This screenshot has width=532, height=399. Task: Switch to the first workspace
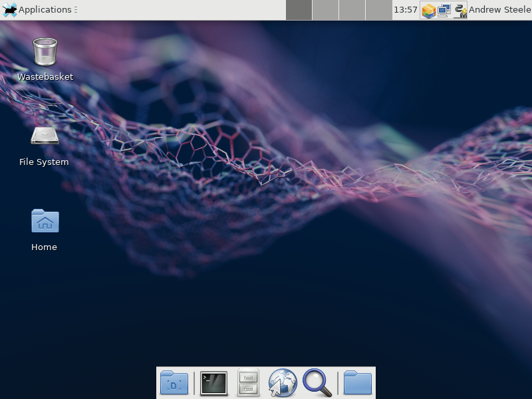[299, 10]
